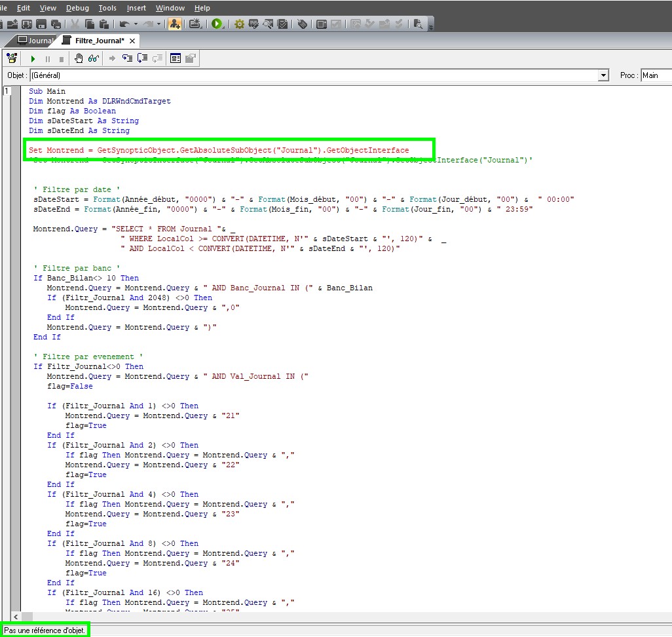Viewport: 672px width, 637px height.
Task: Click the Step Over icon
Action: 142,58
